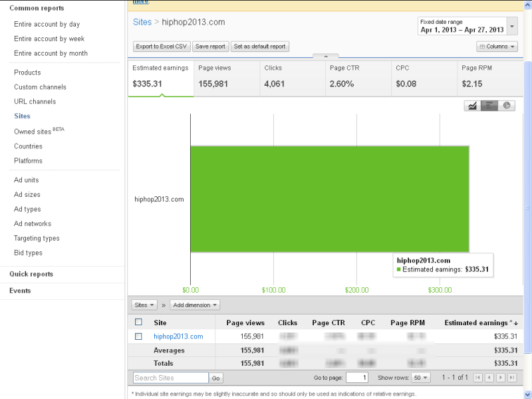Sort by Clicks column header
532x399 pixels.
pos(288,323)
